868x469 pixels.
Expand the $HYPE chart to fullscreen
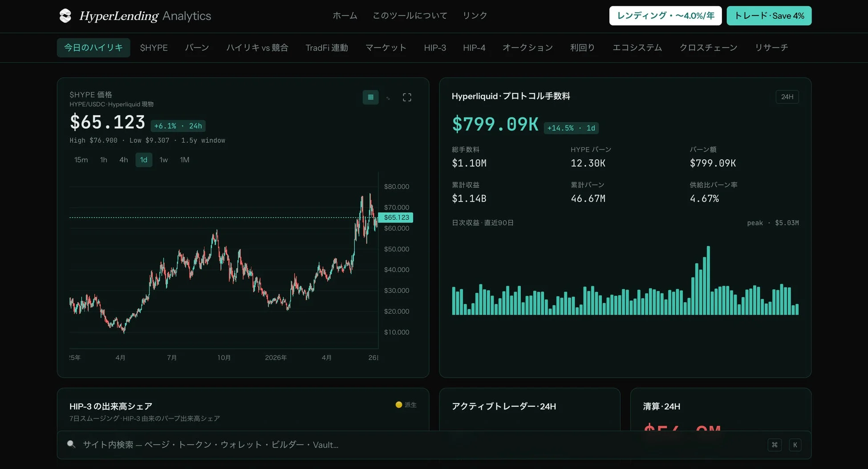tap(407, 97)
